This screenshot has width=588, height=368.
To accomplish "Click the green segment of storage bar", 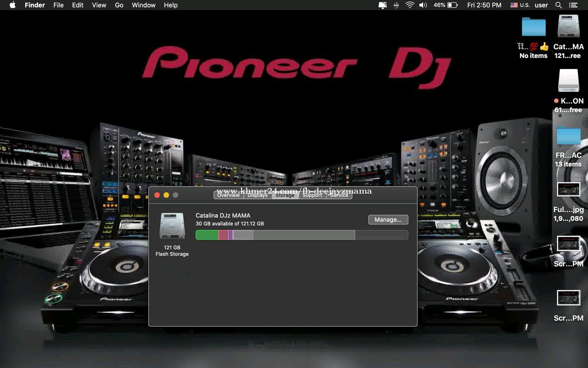I will 207,235.
